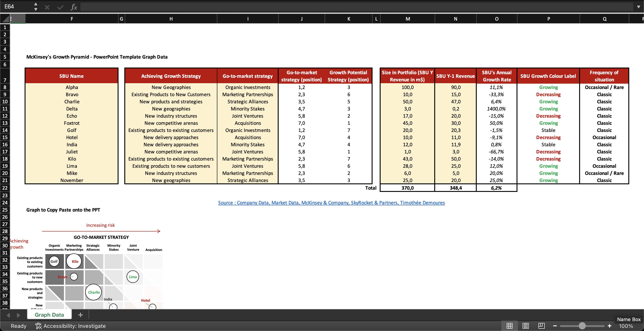This screenshot has width=644, height=331.
Task: Click next sheet navigation arrow
Action: click(x=18, y=315)
